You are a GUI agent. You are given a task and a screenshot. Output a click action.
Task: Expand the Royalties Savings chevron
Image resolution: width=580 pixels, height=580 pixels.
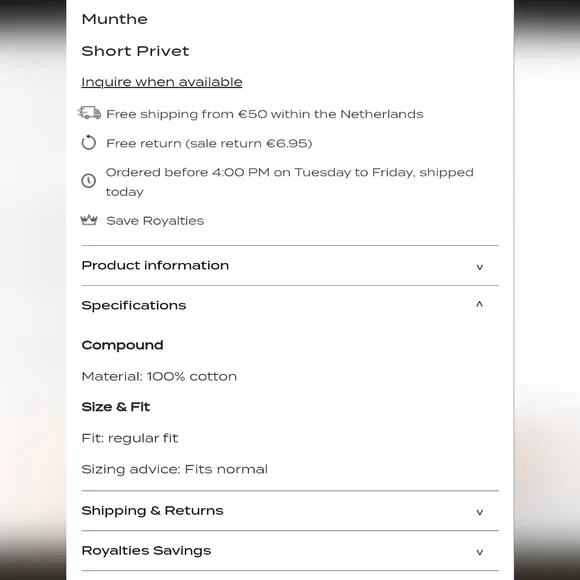pos(480,552)
